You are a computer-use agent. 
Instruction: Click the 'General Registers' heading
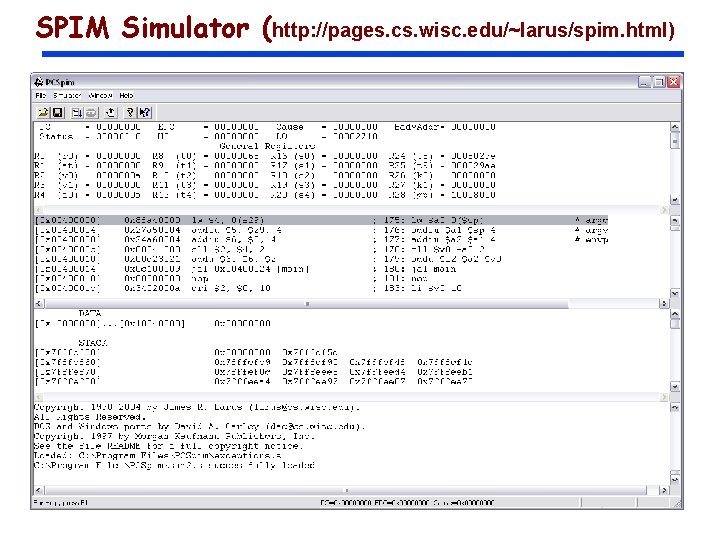(267, 146)
